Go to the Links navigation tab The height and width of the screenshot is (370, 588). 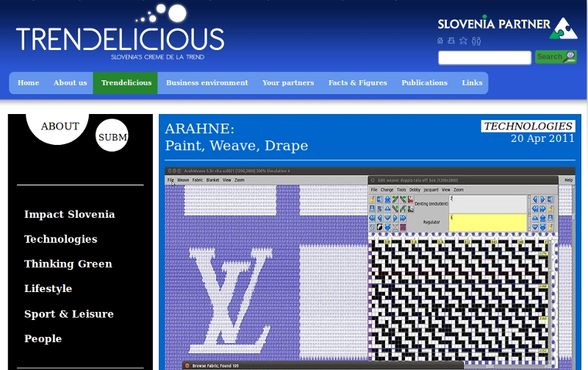pos(472,83)
